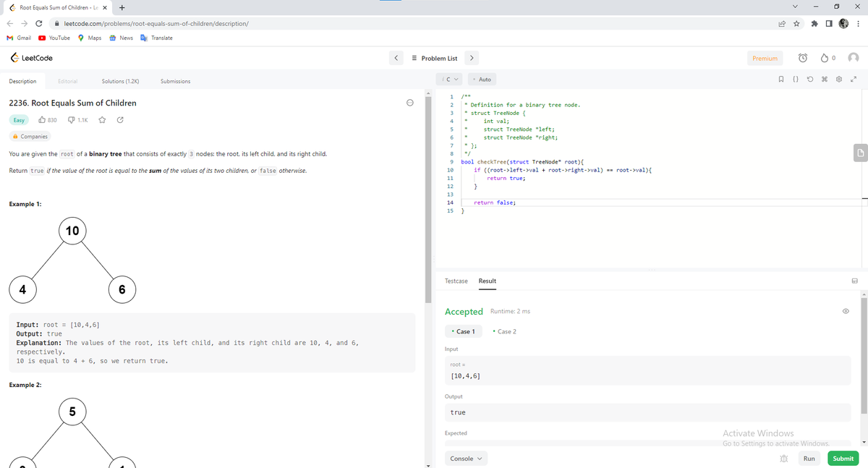Viewport: 868px width, 468px height.
Task: Click the LeetCode logo
Action: click(x=31, y=58)
